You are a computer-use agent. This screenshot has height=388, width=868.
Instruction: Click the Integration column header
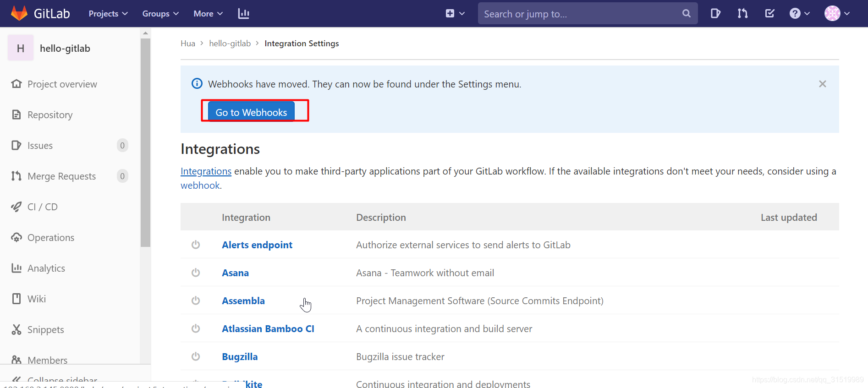click(x=246, y=218)
